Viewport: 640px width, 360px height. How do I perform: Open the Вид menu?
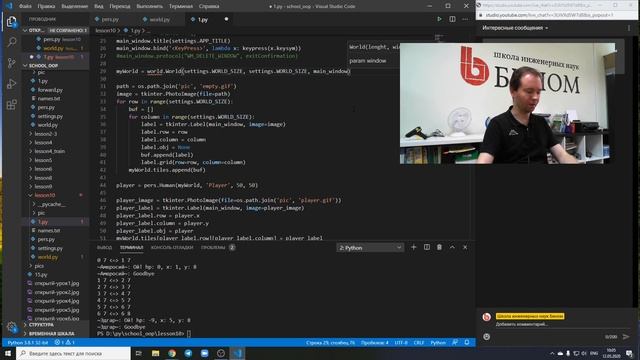98,6
